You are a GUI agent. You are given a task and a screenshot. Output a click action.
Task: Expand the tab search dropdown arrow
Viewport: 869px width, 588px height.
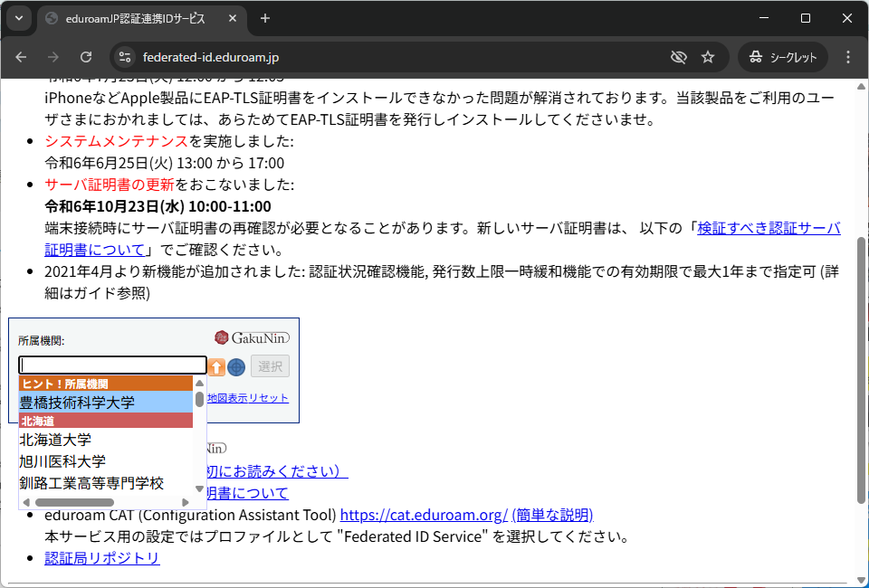click(x=19, y=18)
